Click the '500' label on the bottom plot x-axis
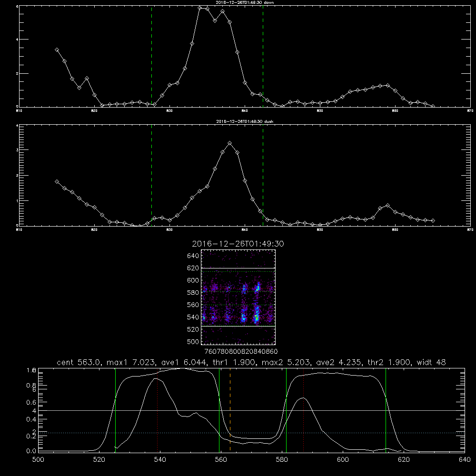Viewport: 476px width, 476px height. click(x=38, y=460)
